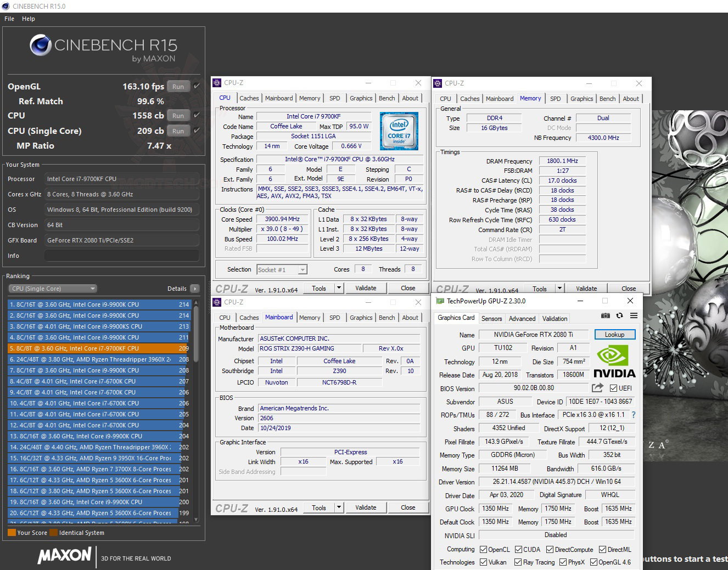
Task: Run the CPU (Single Core) benchmark
Action: click(178, 131)
